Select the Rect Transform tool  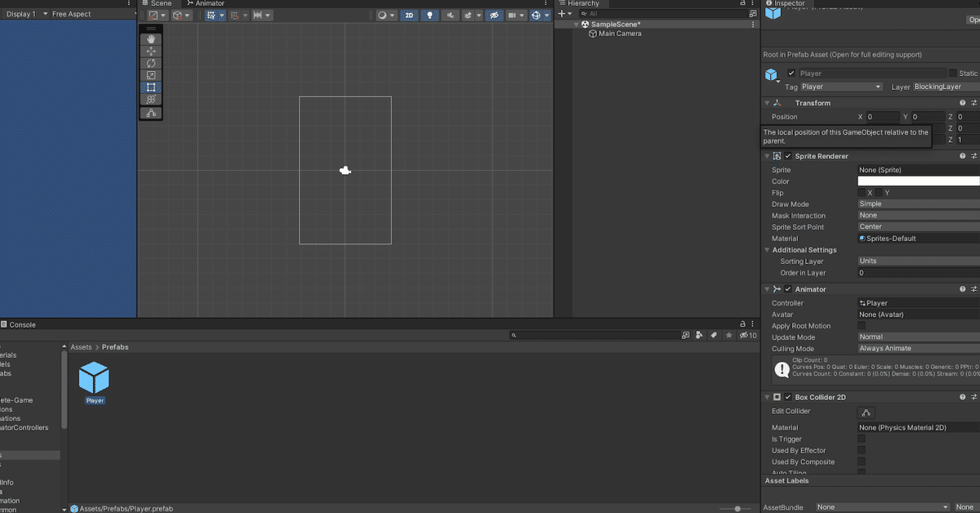151,87
